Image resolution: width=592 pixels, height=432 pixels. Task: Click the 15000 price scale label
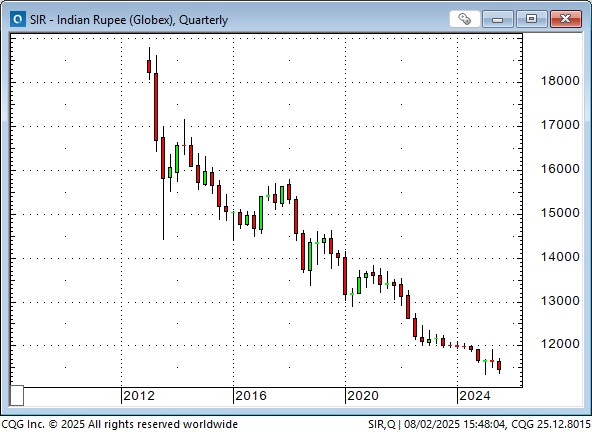click(560, 213)
